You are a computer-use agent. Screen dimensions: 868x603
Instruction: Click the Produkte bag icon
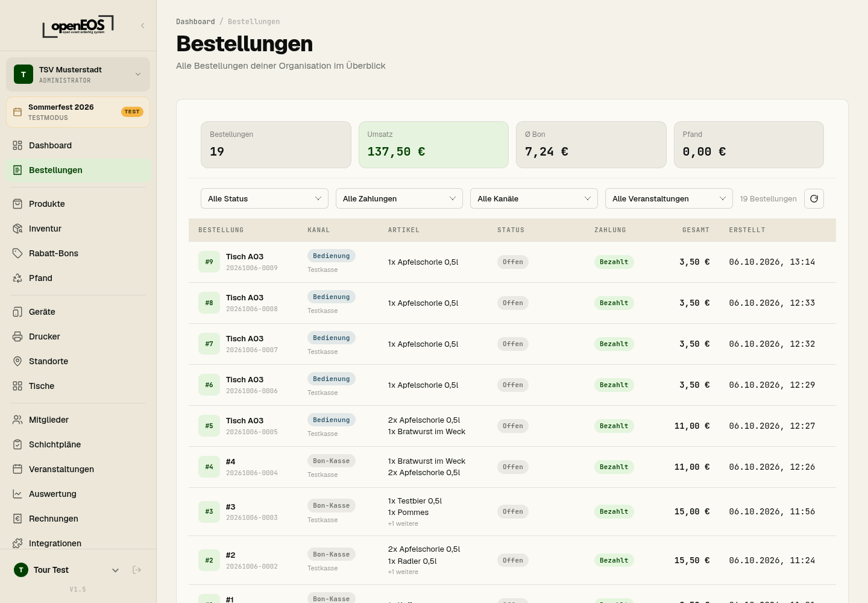pos(17,204)
